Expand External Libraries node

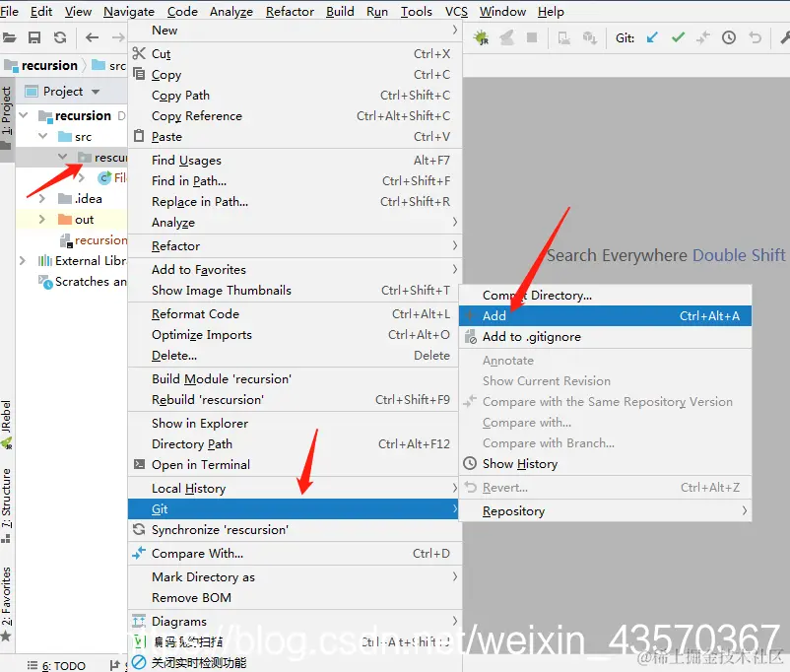pos(23,261)
